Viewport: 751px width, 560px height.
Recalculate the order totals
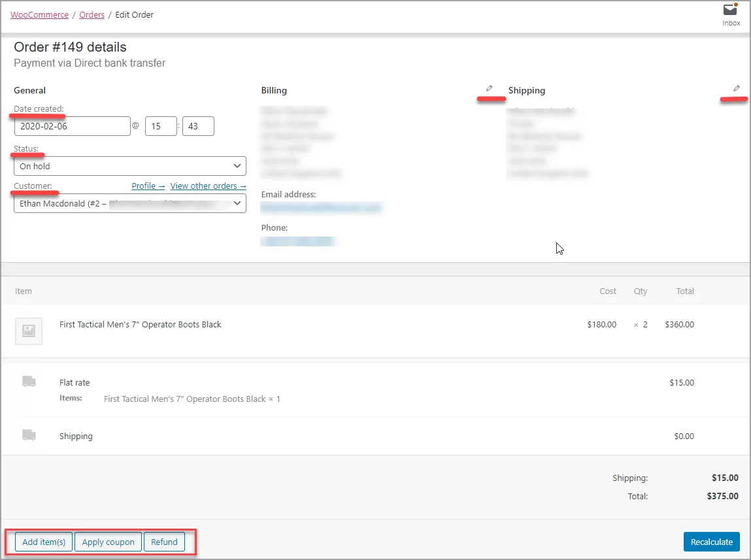coord(711,542)
